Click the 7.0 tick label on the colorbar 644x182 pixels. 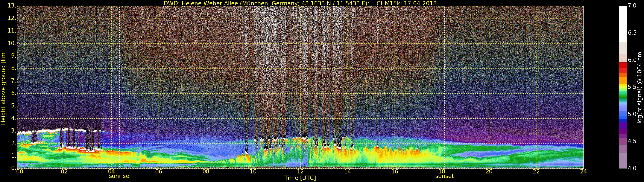(x=632, y=6)
